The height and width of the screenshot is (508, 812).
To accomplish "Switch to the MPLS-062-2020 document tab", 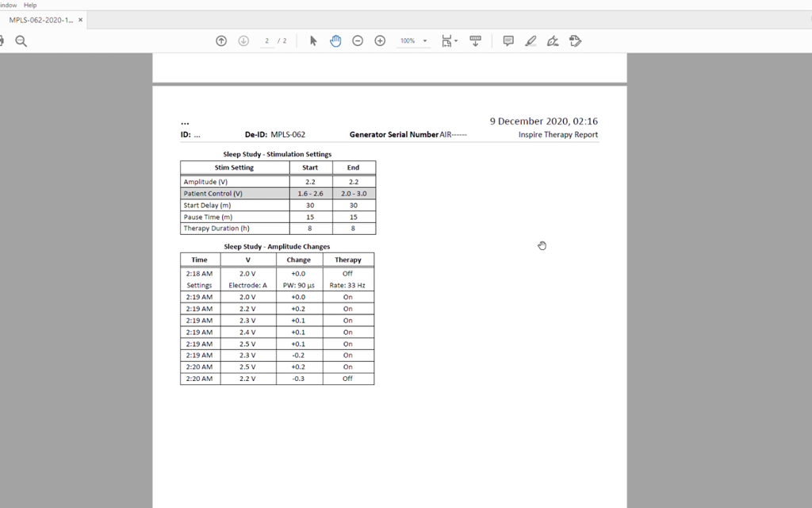I will [x=41, y=20].
